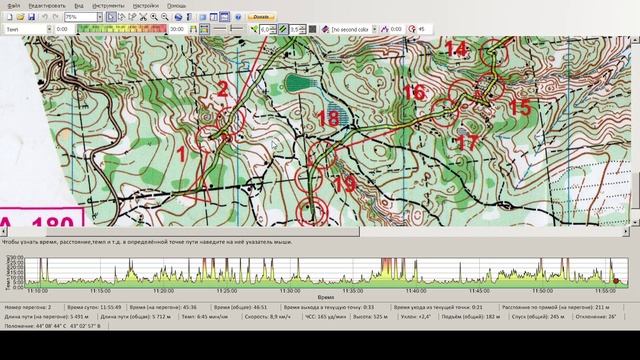Viewport: 640px width, 360px height.
Task: Select the pointer tool
Action: click(111, 17)
